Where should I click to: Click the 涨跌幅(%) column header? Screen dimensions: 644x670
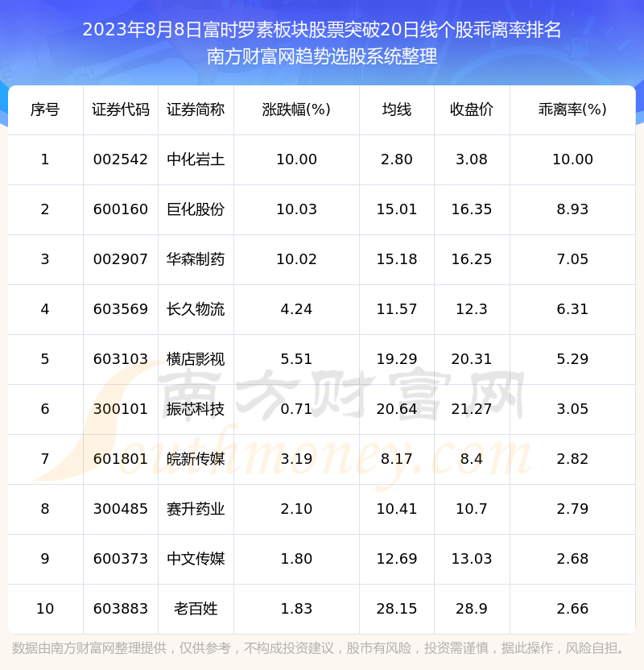296,110
